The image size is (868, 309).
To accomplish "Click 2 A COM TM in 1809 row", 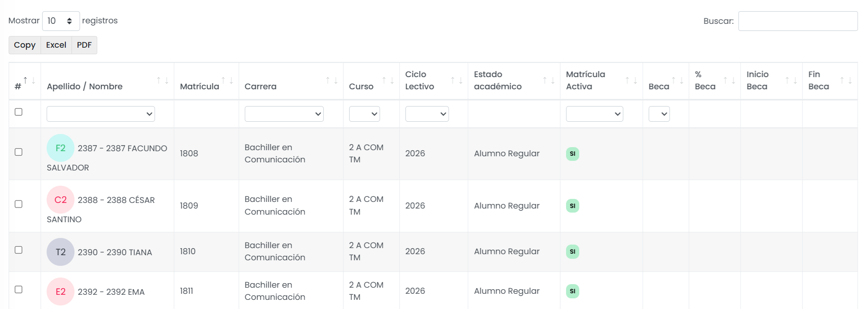I will [x=366, y=205].
